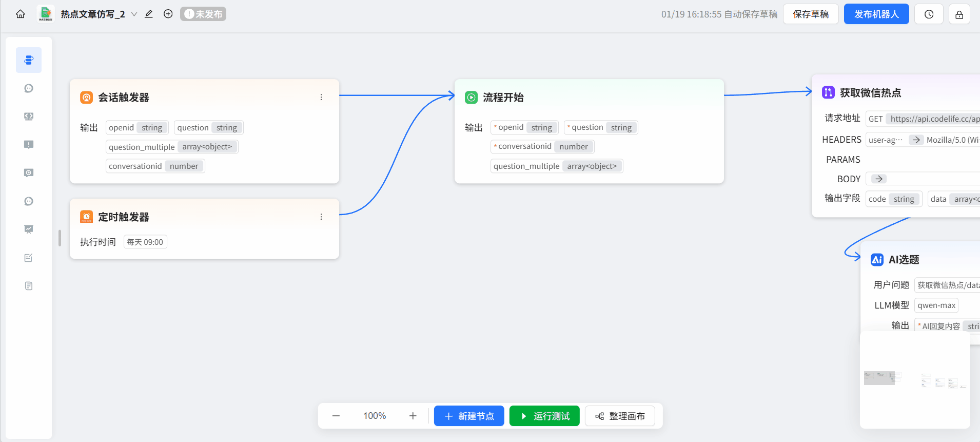Click the circled plus icon beside the title
Screen dimensions: 980x442
168,14
